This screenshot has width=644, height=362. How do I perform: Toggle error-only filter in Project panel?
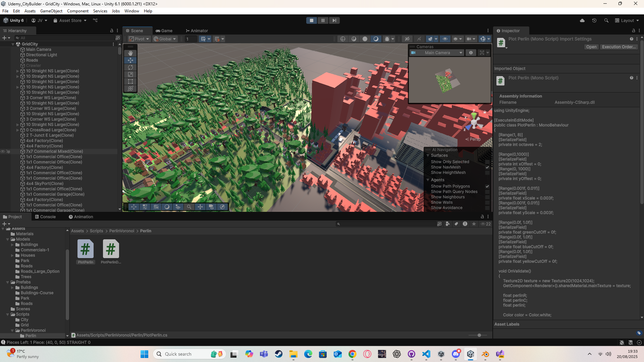point(465,224)
